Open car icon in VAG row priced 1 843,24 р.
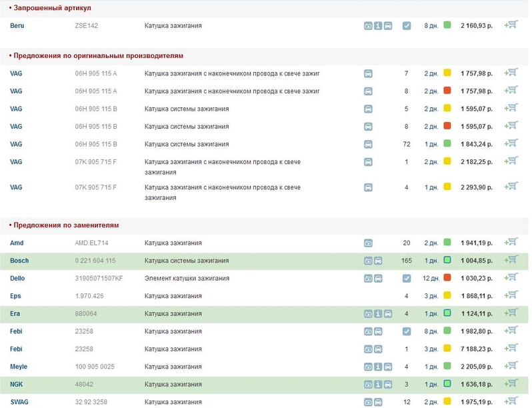 (368, 145)
